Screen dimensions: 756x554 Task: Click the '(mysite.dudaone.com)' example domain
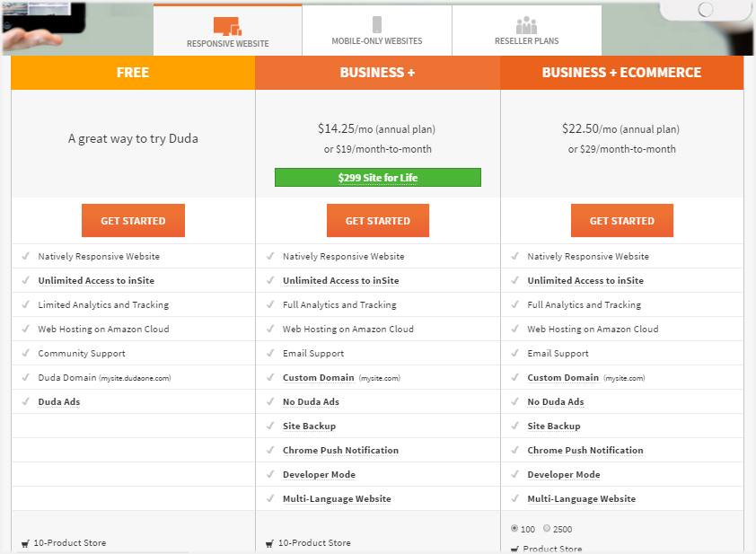[x=135, y=378]
